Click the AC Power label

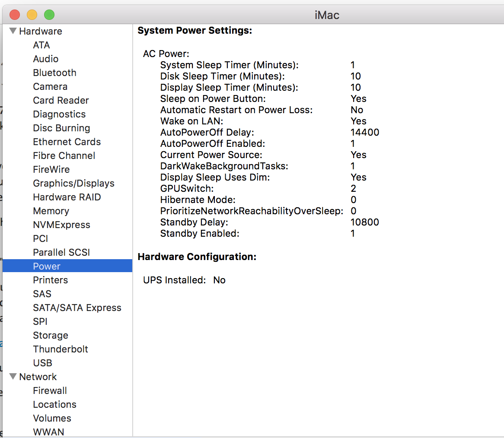click(x=166, y=54)
